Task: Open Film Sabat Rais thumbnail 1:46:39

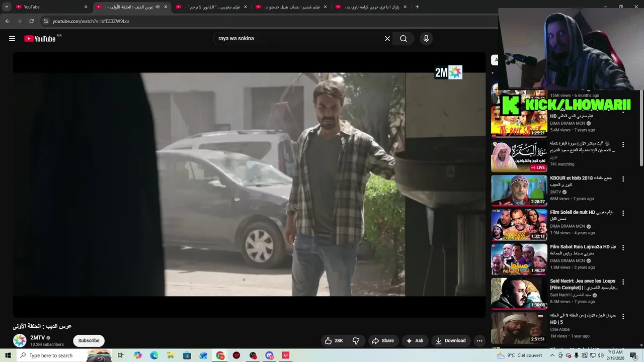Action: [519, 259]
